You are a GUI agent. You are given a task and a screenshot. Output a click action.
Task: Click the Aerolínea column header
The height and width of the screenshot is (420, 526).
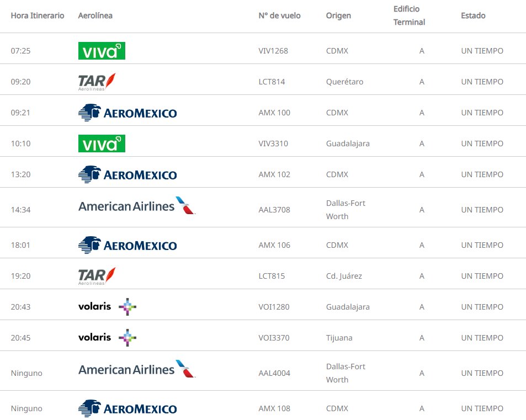pyautogui.click(x=95, y=15)
